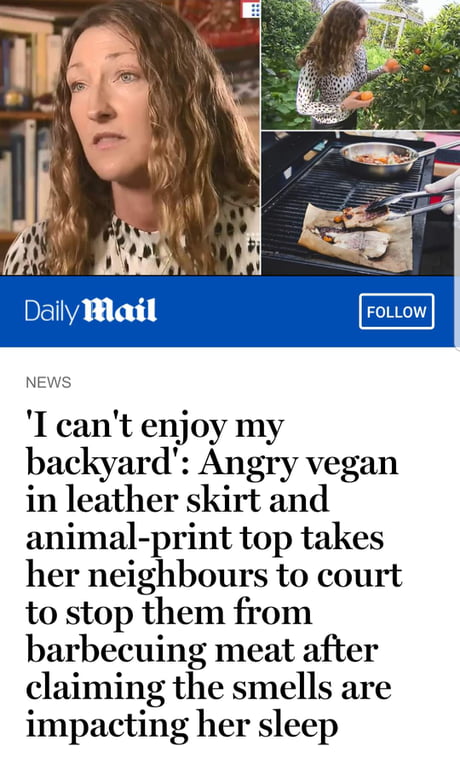Click the FOLLOW button on the blue banner
Image resolution: width=460 pixels, height=763 pixels.
[396, 311]
